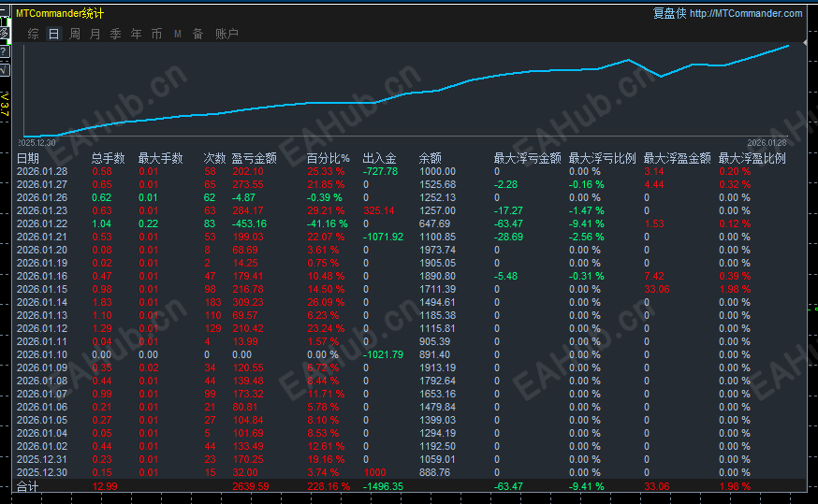Click the chart start date 2025.12.30
Image resolution: width=818 pixels, height=504 pixels.
pyautogui.click(x=37, y=142)
